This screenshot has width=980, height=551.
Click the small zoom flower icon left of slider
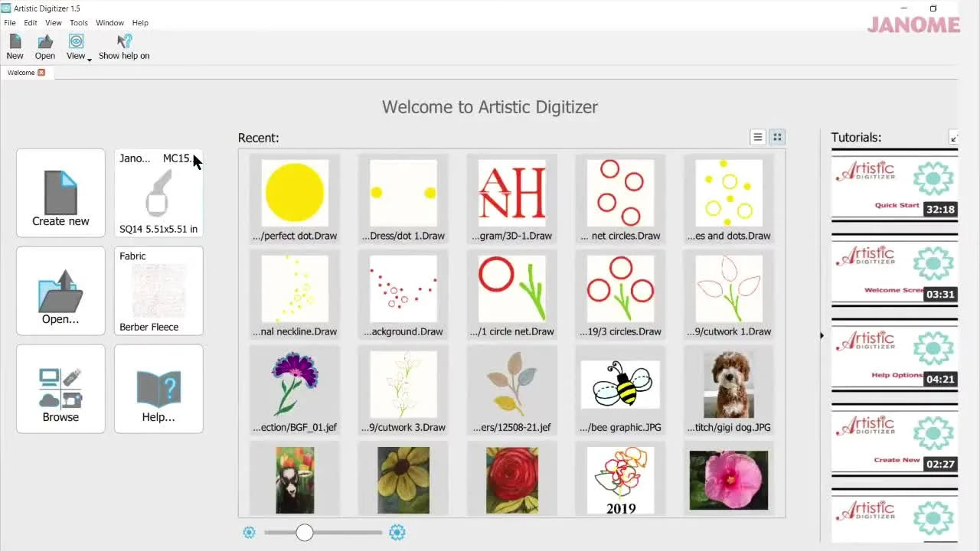[249, 532]
